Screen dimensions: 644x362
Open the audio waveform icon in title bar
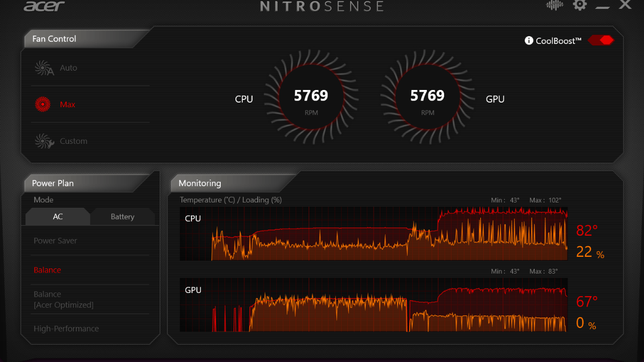[555, 5]
